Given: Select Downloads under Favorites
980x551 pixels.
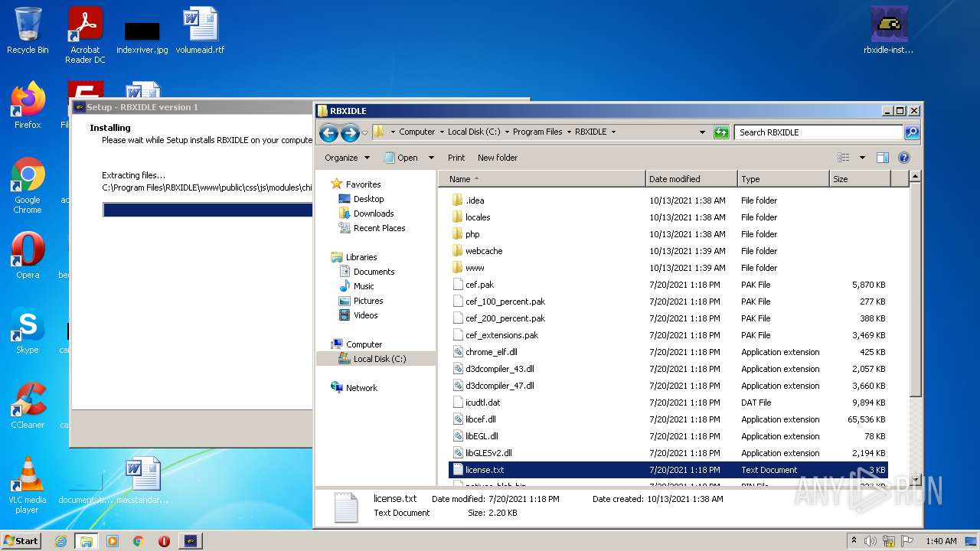Looking at the screenshot, I should 374,214.
